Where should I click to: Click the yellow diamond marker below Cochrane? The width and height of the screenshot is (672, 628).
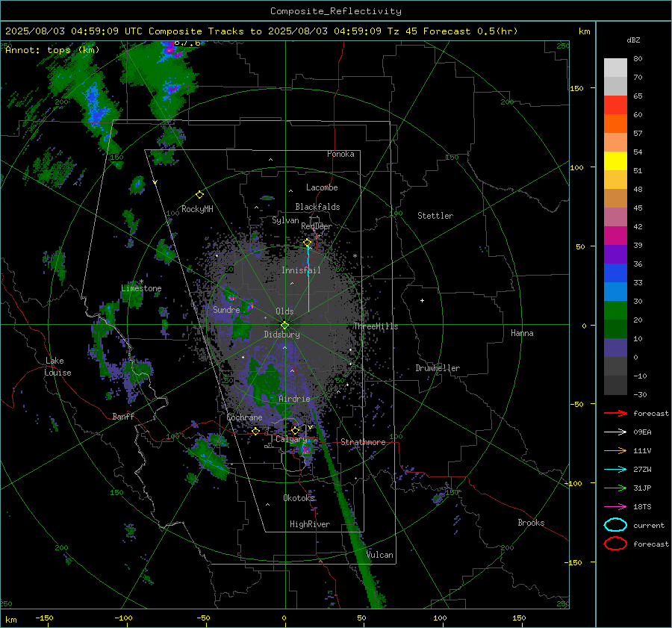(x=256, y=431)
